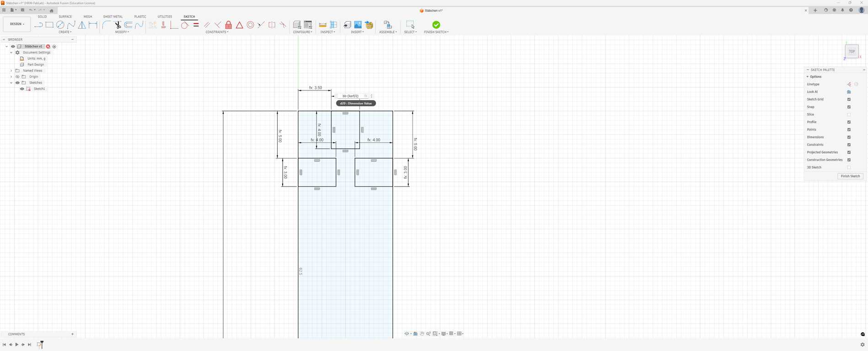Open the CONSTRAINTS dropdown menu

[217, 32]
